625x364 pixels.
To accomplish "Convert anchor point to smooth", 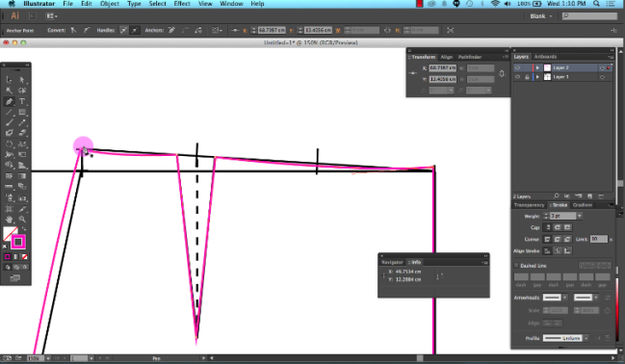I will tap(87, 30).
